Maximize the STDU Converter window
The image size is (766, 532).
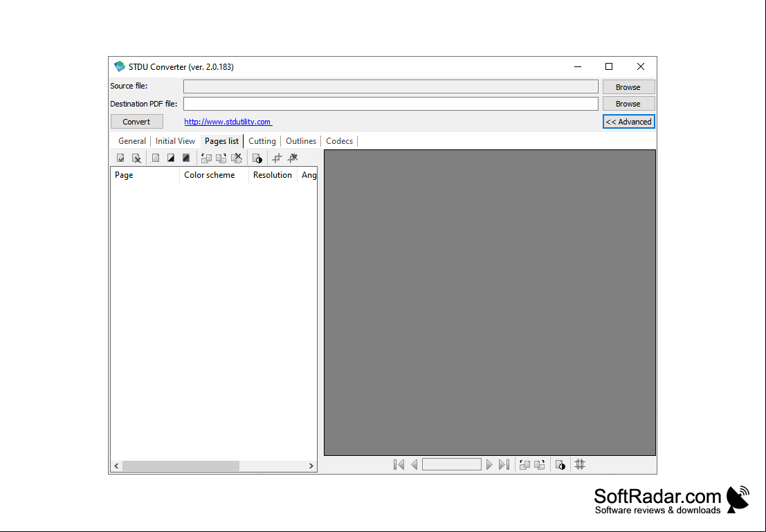(609, 66)
